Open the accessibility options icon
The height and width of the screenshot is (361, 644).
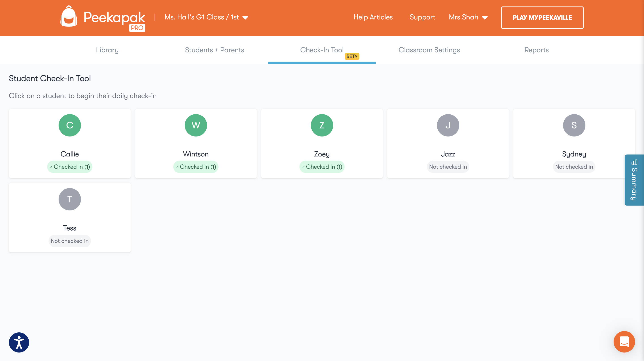[x=19, y=342]
